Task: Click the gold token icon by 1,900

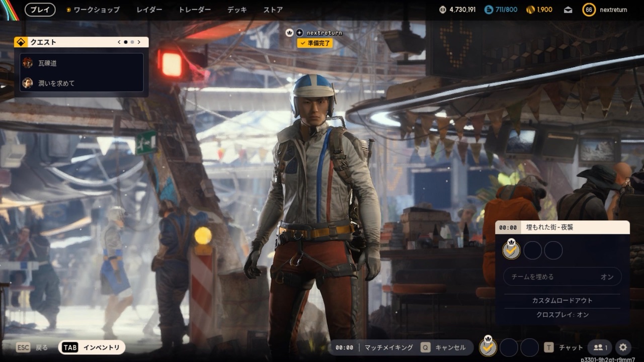Action: (530, 10)
